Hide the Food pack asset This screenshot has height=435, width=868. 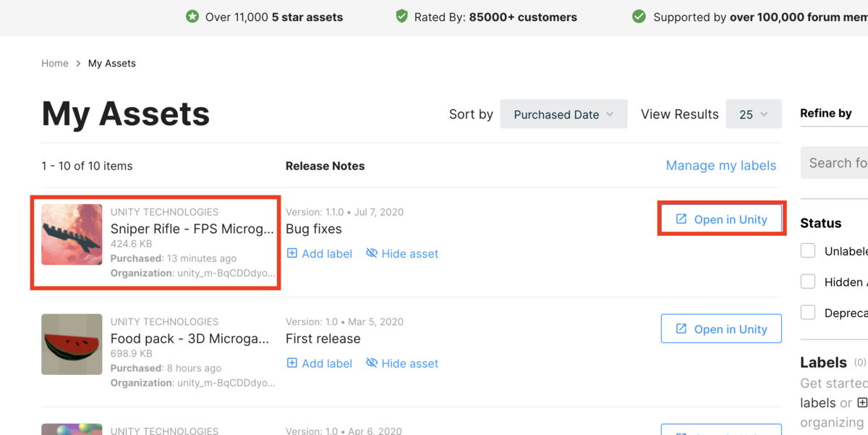[x=402, y=363]
